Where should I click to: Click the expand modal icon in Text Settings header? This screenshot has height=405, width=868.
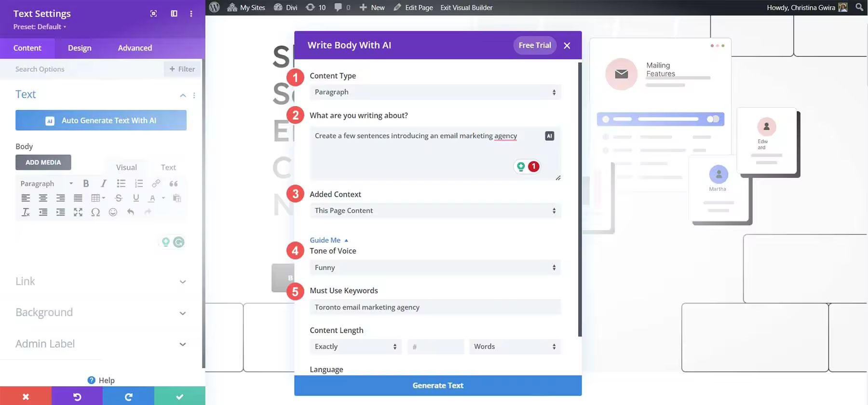(x=153, y=13)
